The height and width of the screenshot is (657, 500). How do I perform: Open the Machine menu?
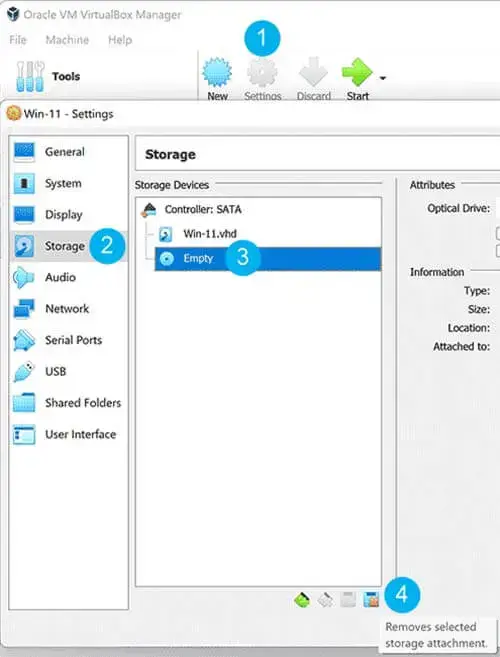point(67,40)
